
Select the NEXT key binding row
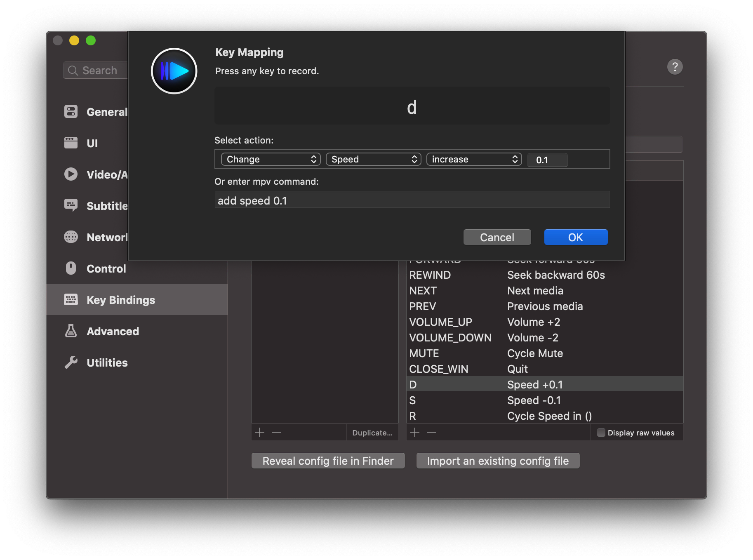tap(544, 291)
